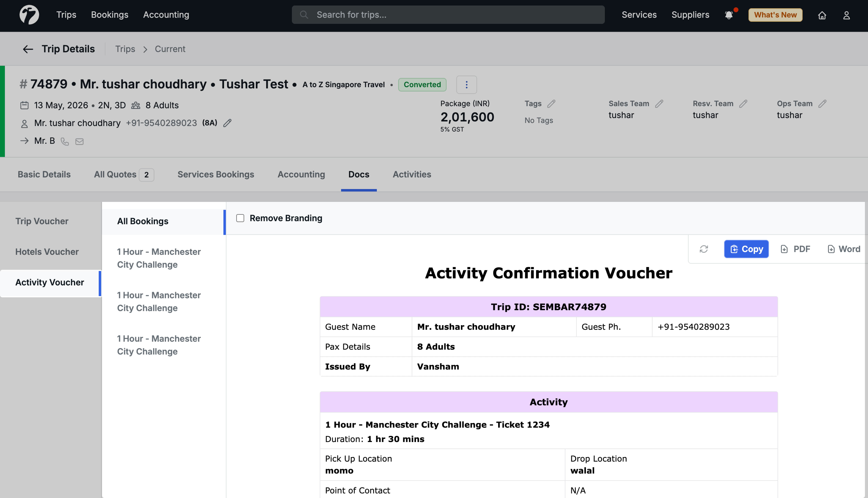Click the Search for trips field
Image resolution: width=868 pixels, height=498 pixels.
(x=448, y=15)
